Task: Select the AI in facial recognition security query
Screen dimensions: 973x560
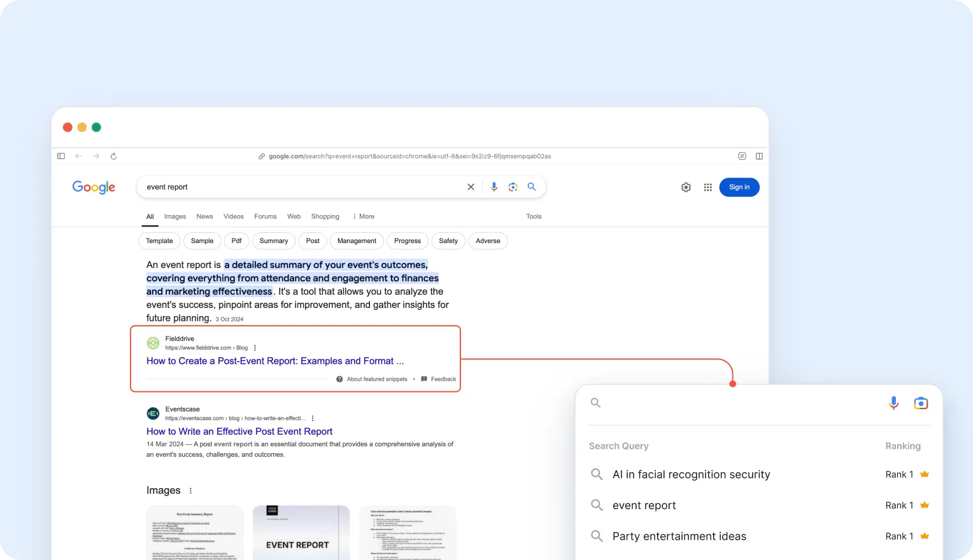Action: click(691, 475)
